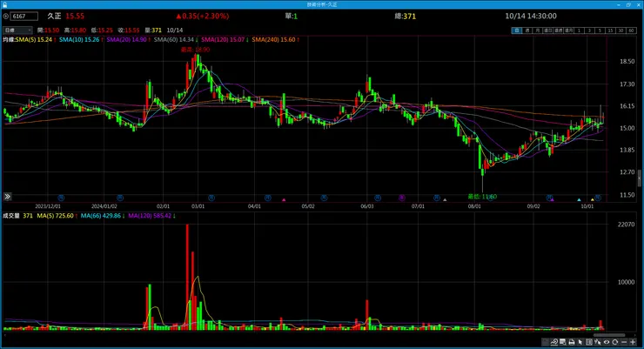This screenshot has height=349, width=644.
Task: Open the data table search icon
Action: [563, 342]
